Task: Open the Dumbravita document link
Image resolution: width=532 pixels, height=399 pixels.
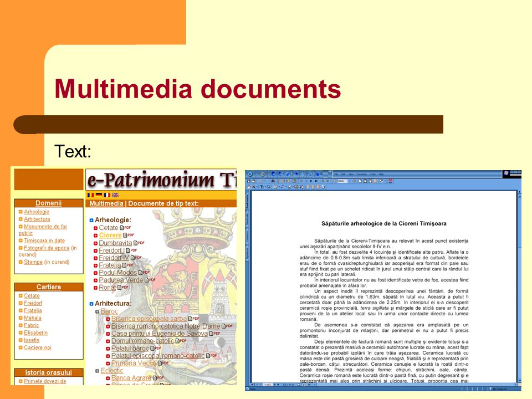Action: [x=115, y=243]
